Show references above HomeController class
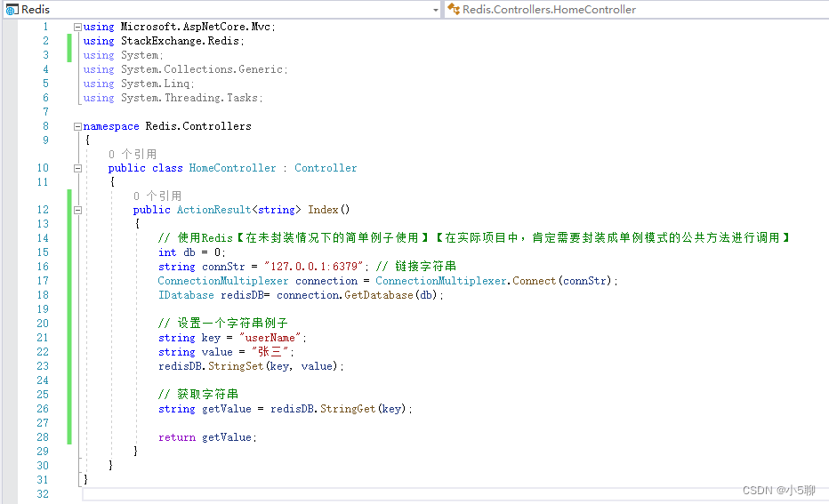 (132, 154)
